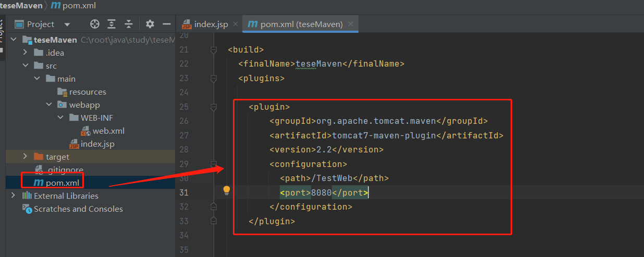Close the index.jsp tab
644x257 pixels.
coord(235,24)
